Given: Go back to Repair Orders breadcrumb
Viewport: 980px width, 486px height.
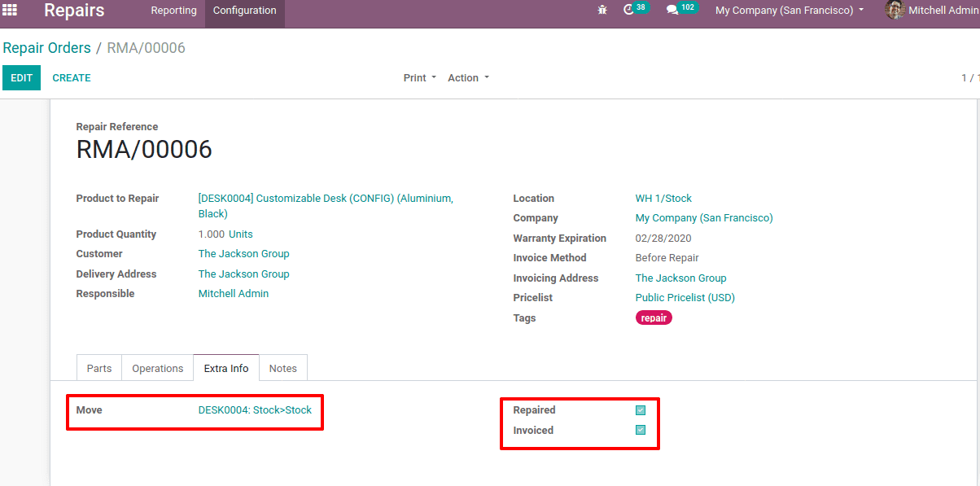Looking at the screenshot, I should click(47, 48).
